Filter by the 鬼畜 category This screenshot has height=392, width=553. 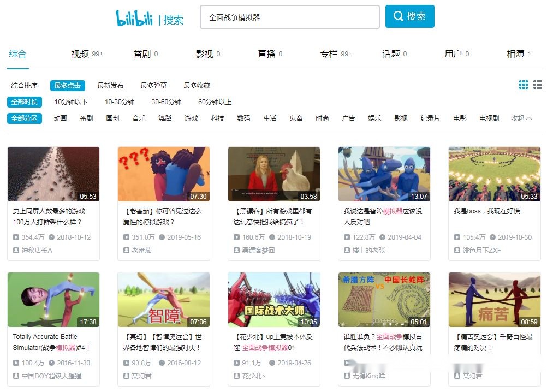[296, 118]
